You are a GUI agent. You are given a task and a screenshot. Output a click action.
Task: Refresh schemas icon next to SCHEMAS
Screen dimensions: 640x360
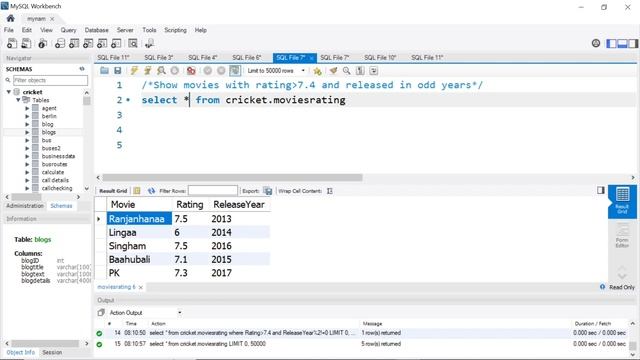82,69
